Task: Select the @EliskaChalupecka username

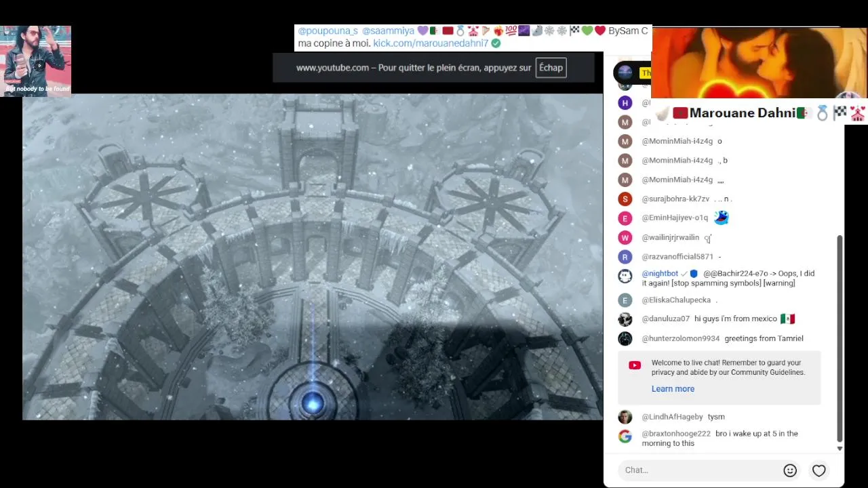Action: [676, 300]
